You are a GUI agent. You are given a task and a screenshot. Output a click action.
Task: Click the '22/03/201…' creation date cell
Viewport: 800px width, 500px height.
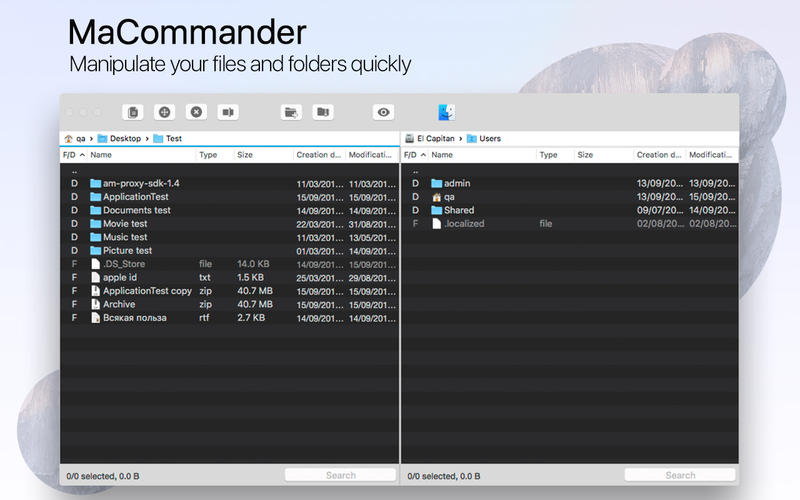(320, 224)
